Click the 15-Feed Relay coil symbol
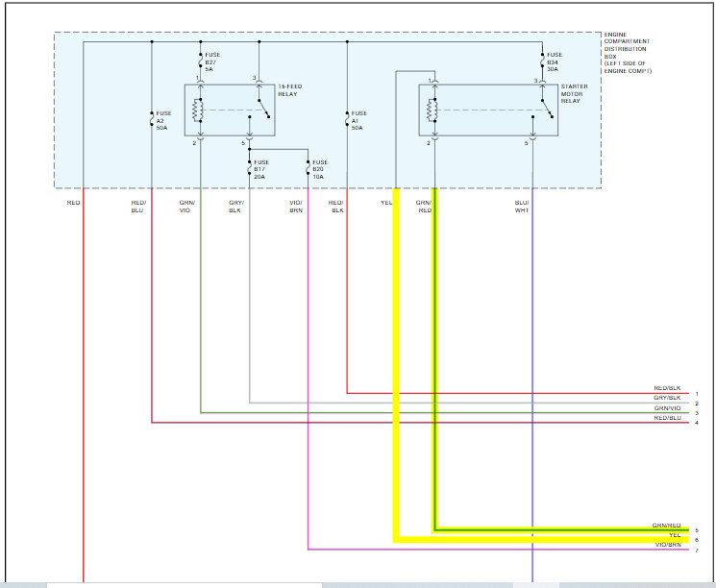716x588 pixels. (198, 110)
